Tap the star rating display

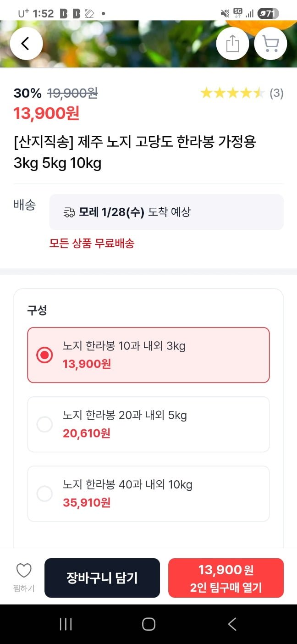point(232,94)
